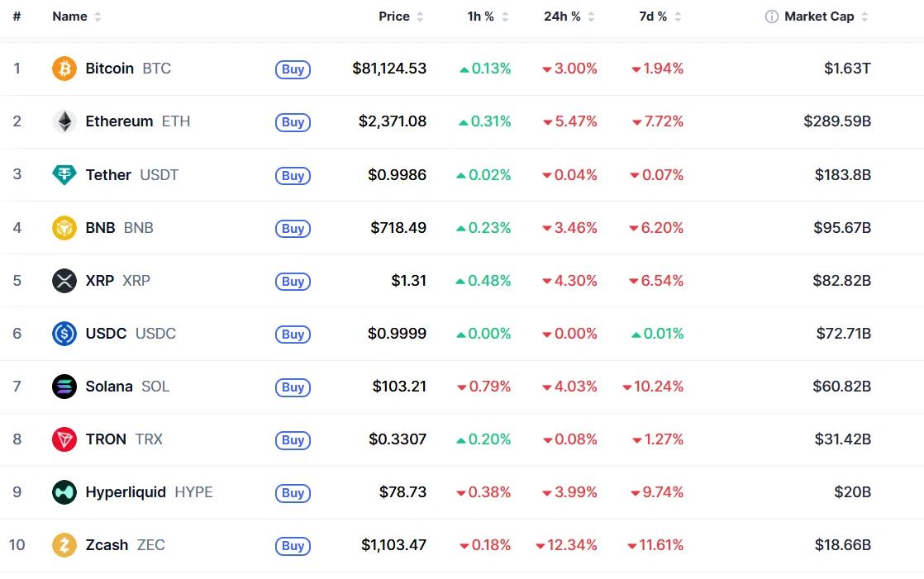Click the TRON red logo icon
The width and height of the screenshot is (924, 579).
(64, 439)
